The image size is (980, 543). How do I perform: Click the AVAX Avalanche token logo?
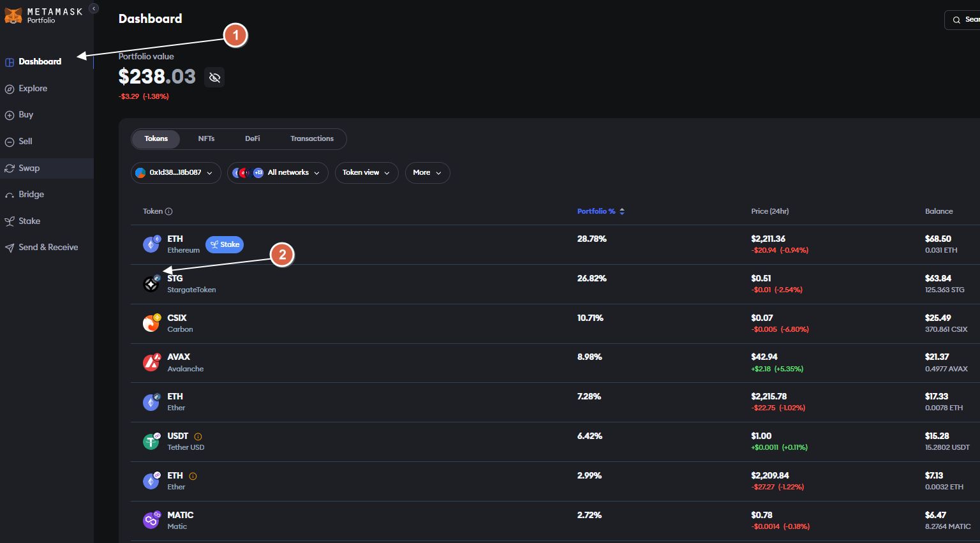click(x=151, y=362)
